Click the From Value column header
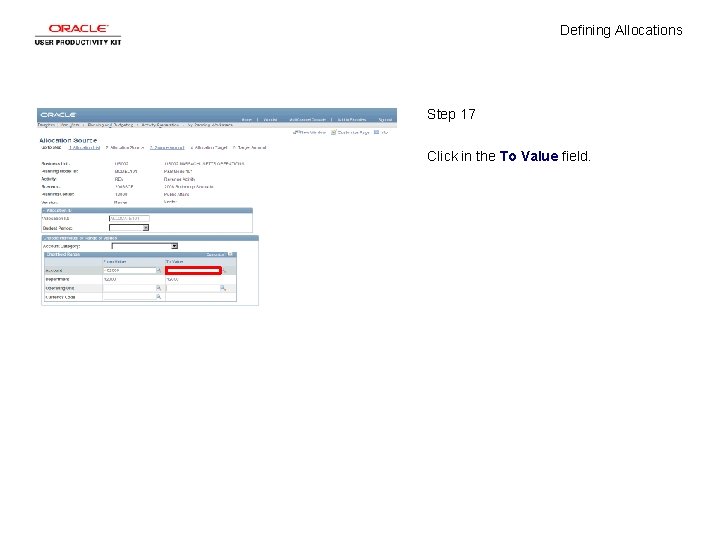720x540 pixels. [115, 262]
